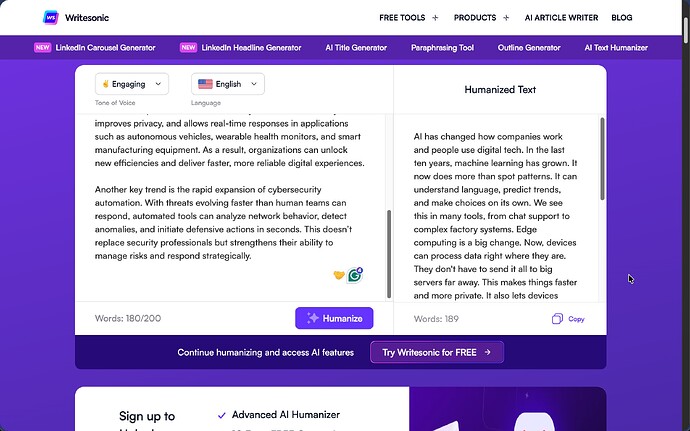Screen dimensions: 690x431
Task: Open LinkedIn Headline Generator tool
Action: [x=251, y=48]
